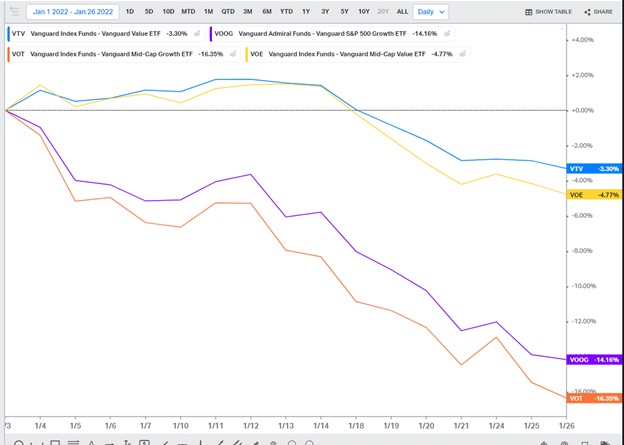Image resolution: width=624 pixels, height=445 pixels.
Task: Click the 1/10 date label on x-axis
Action: tap(180, 426)
